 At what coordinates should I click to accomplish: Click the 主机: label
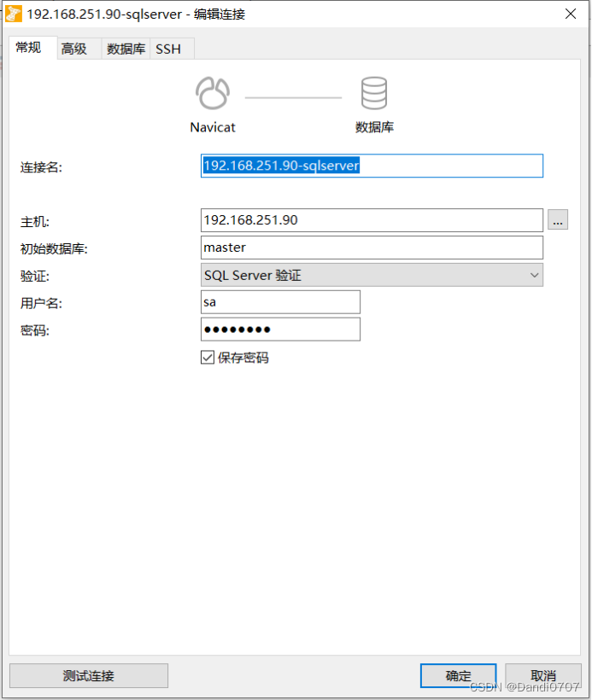(35, 222)
